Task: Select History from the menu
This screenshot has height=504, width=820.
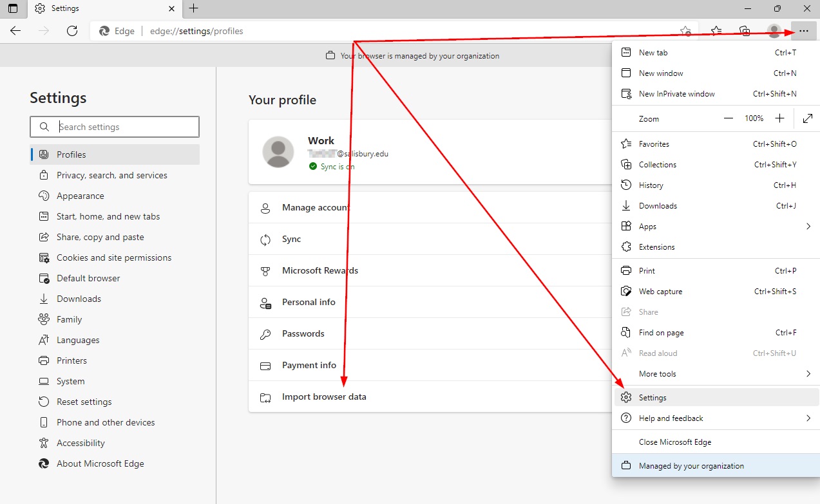Action: pos(651,185)
